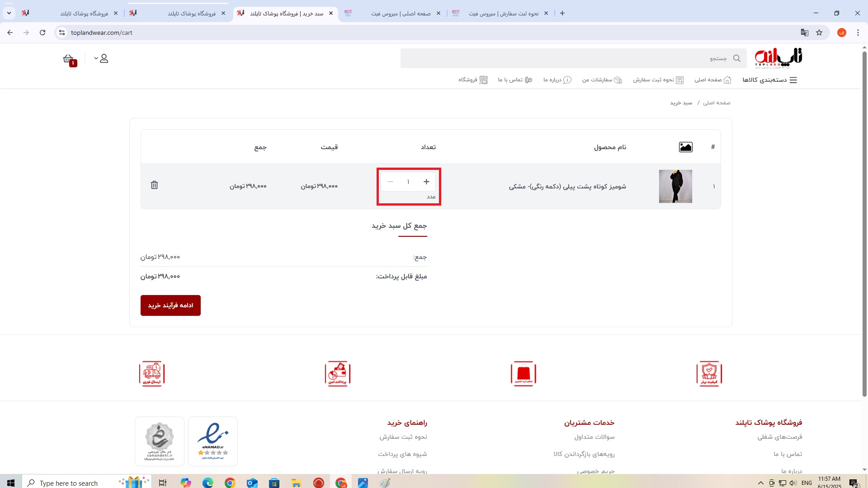This screenshot has height=488, width=868.
Task: Open the tab search dropdown
Action: pyautogui.click(x=9, y=14)
